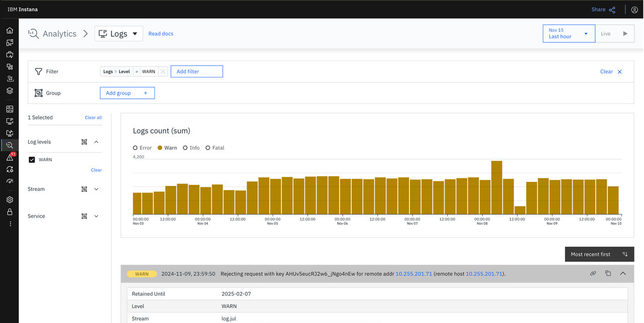Copy link of the WARN log entry

(x=593, y=274)
